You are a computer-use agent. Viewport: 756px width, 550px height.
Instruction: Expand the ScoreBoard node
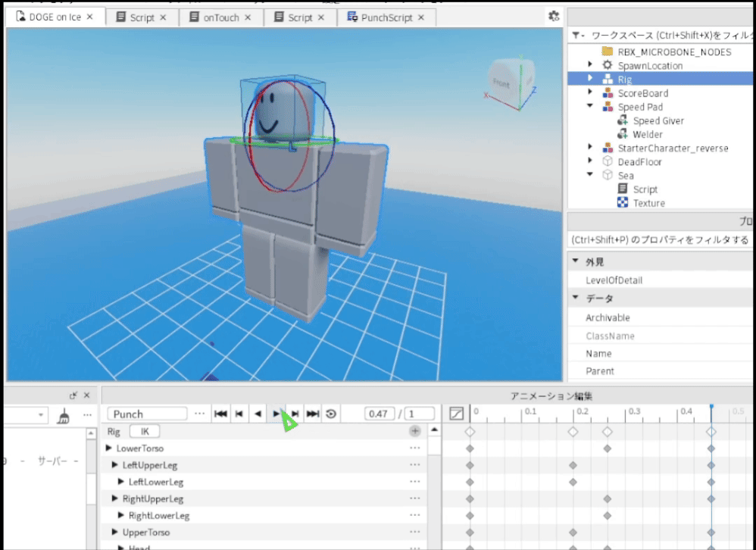coord(590,92)
